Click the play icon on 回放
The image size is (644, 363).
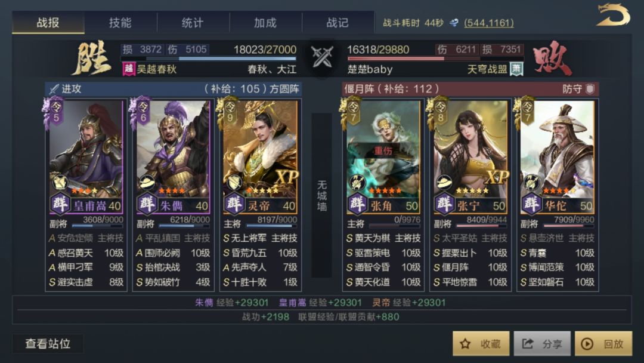click(587, 344)
